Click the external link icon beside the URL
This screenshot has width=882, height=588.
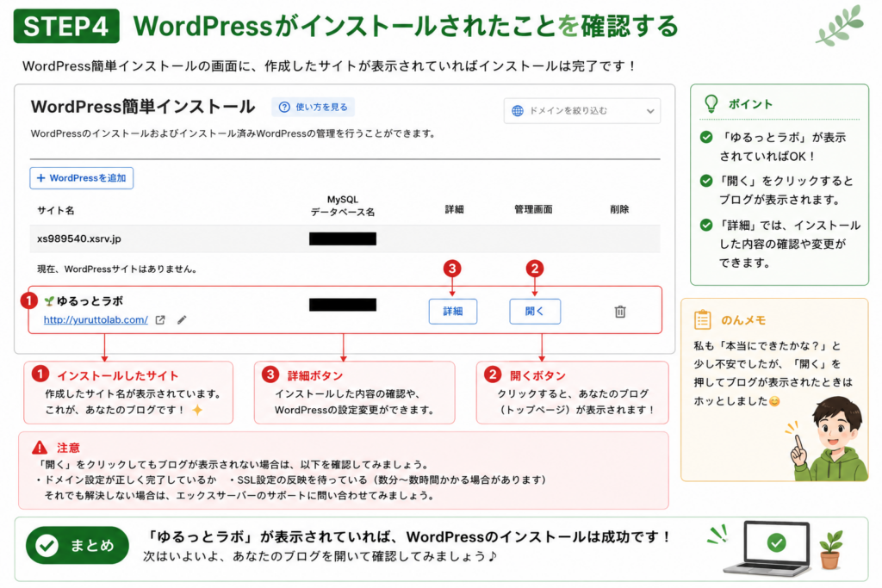click(x=160, y=320)
